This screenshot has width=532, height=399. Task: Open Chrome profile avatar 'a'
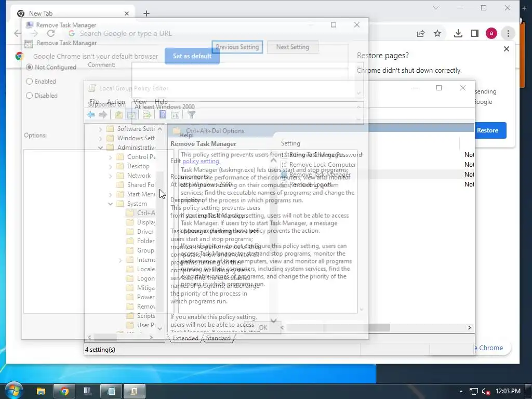point(491,33)
